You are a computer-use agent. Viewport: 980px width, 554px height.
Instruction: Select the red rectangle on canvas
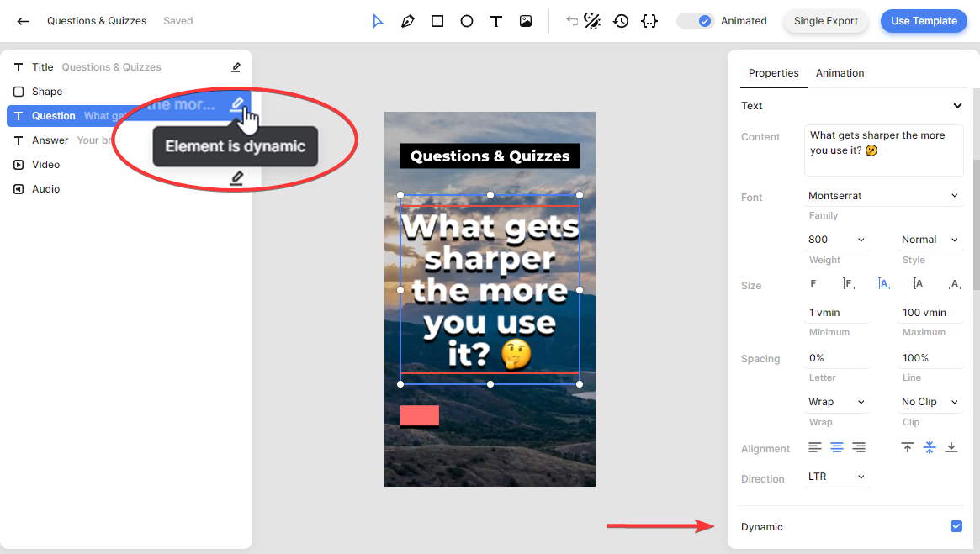point(419,415)
